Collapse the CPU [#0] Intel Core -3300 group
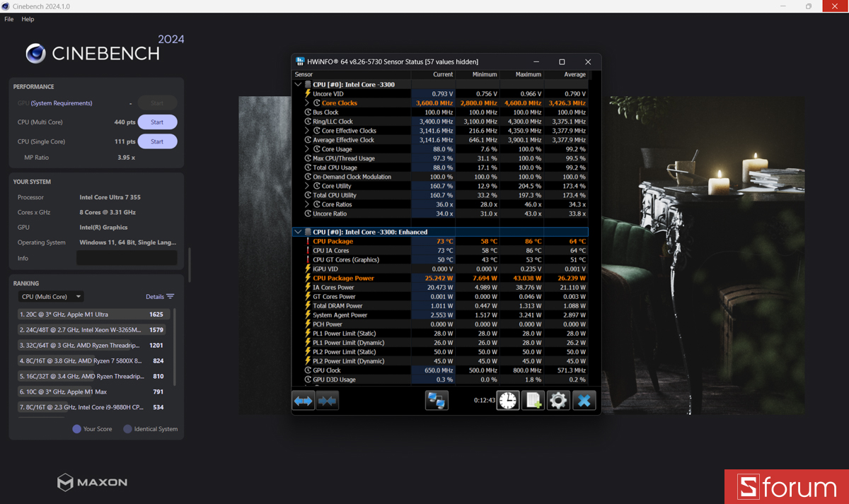The image size is (849, 504). [x=298, y=84]
